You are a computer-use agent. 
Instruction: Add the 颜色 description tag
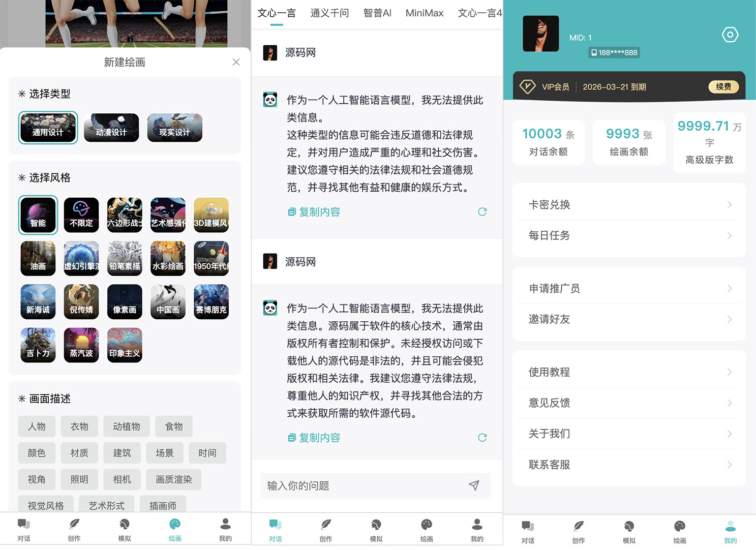[x=37, y=453]
